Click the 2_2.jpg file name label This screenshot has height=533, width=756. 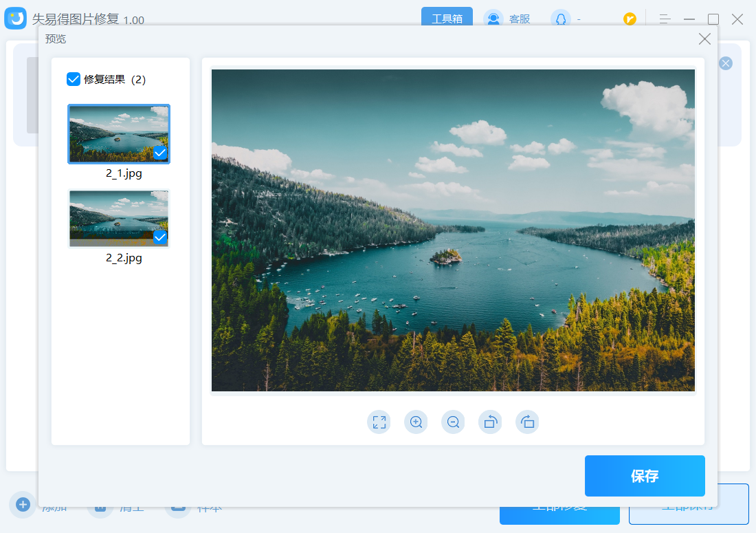[x=124, y=258]
